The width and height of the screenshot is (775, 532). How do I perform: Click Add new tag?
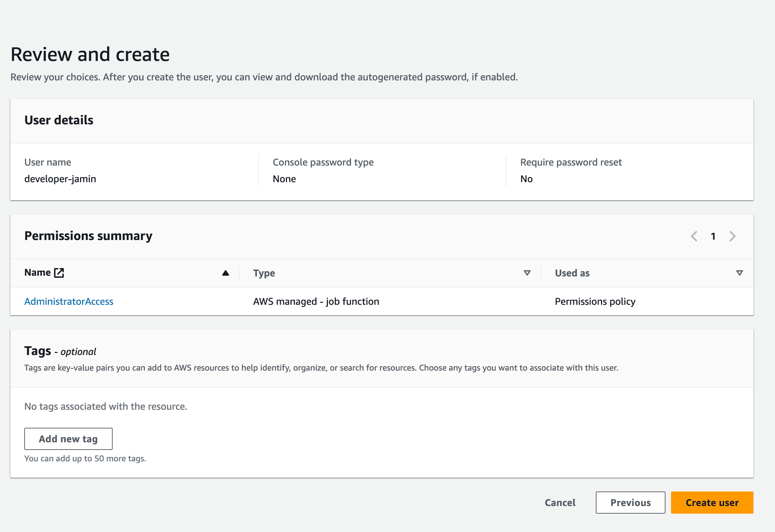tap(68, 438)
